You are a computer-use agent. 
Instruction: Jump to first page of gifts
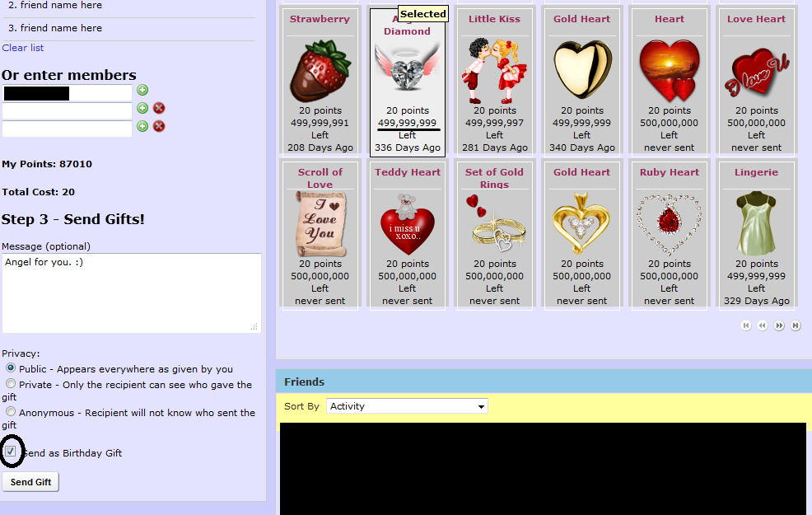[x=746, y=325]
